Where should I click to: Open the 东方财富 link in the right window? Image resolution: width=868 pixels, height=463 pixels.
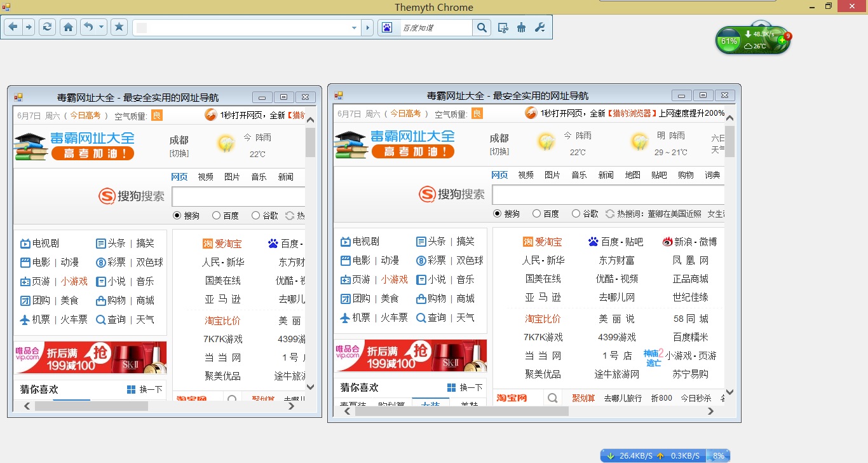[x=616, y=260]
